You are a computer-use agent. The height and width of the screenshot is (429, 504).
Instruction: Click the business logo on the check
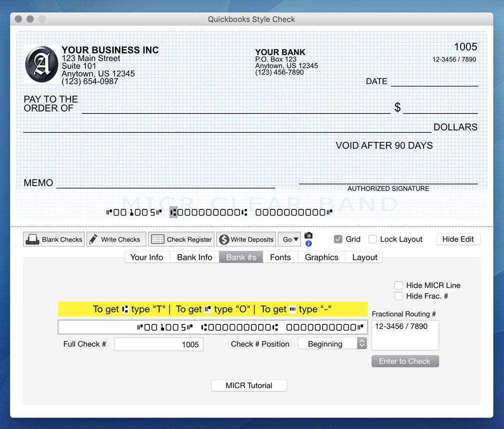[41, 64]
